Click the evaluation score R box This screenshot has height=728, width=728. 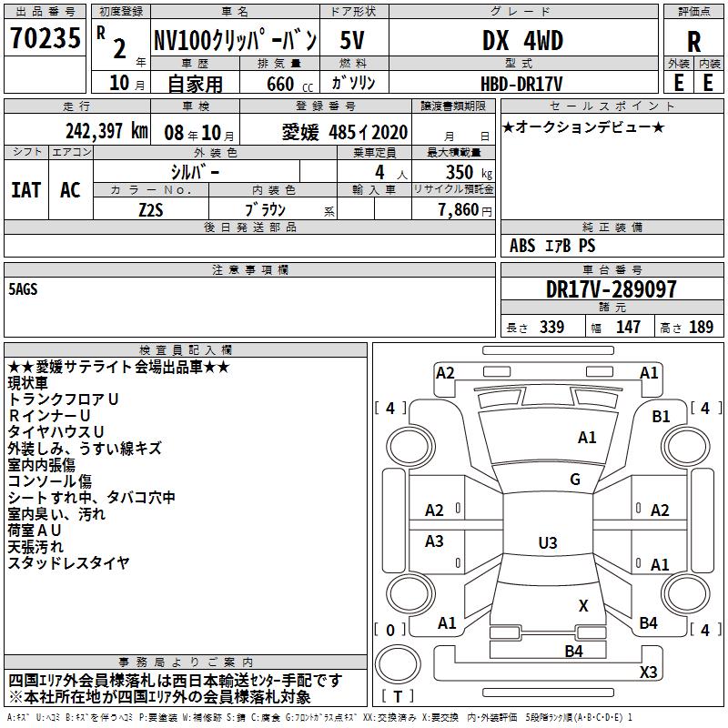tap(693, 40)
